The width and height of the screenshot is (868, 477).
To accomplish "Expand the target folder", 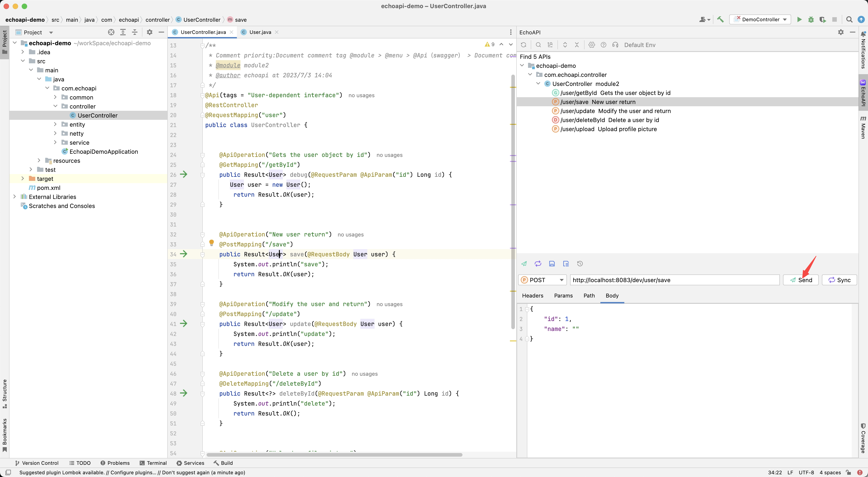I will coord(23,178).
